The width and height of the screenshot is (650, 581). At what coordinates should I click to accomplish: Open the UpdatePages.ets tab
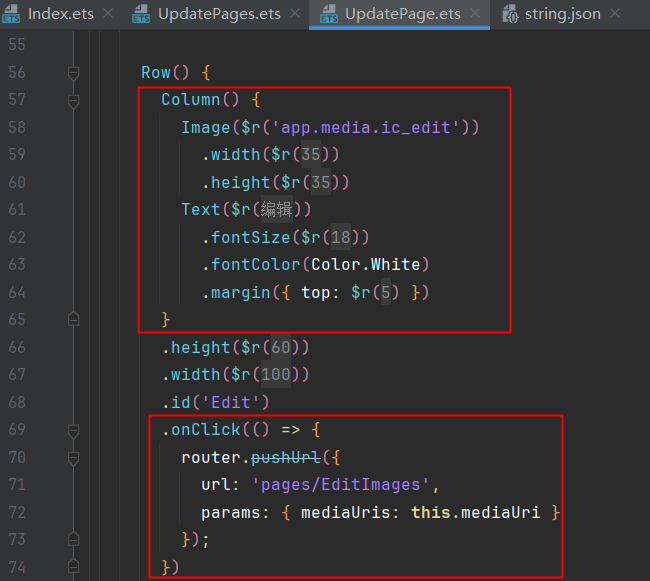(216, 14)
